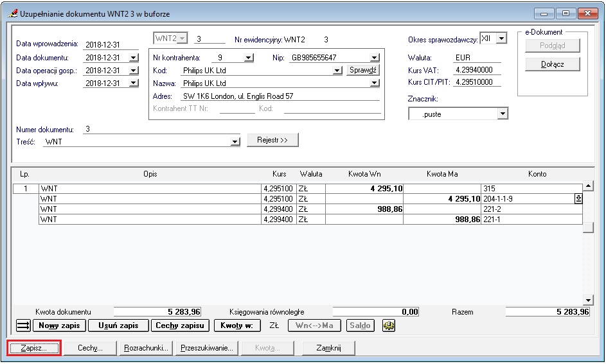
Task: Open the Data wpływu date dropdown
Action: 134,83
